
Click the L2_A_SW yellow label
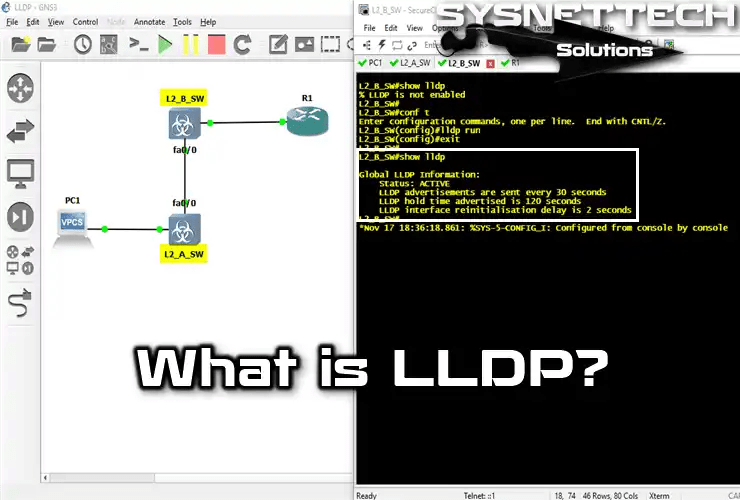tap(184, 254)
